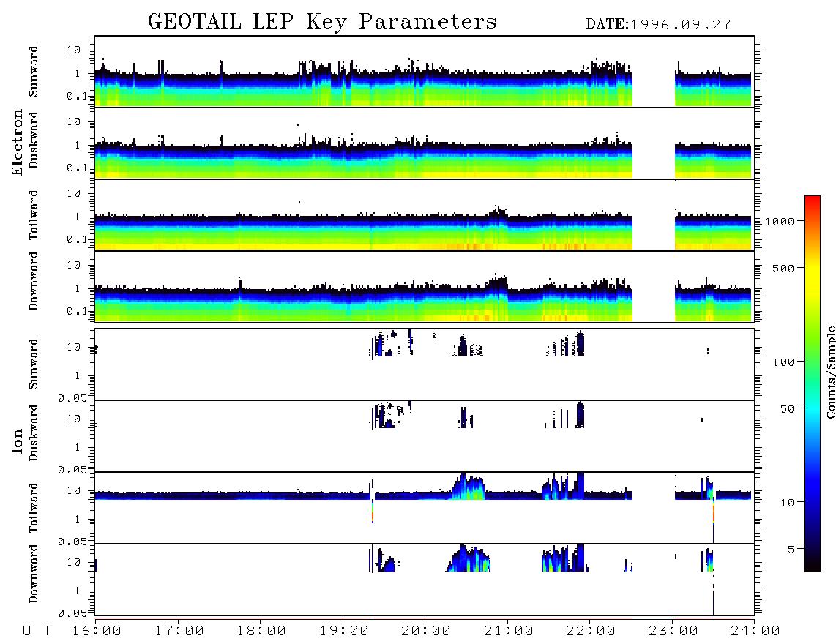The height and width of the screenshot is (644, 836).
Task: Select the Electron Sunward panel label
Action: click(34, 72)
